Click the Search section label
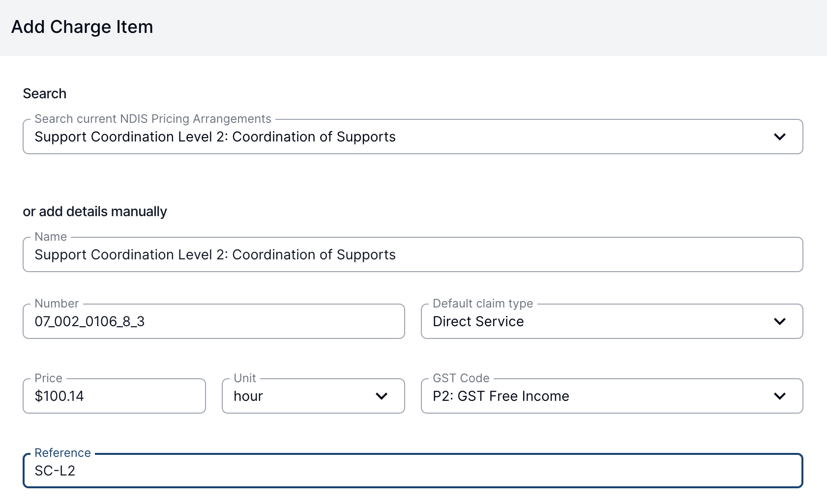 point(45,93)
